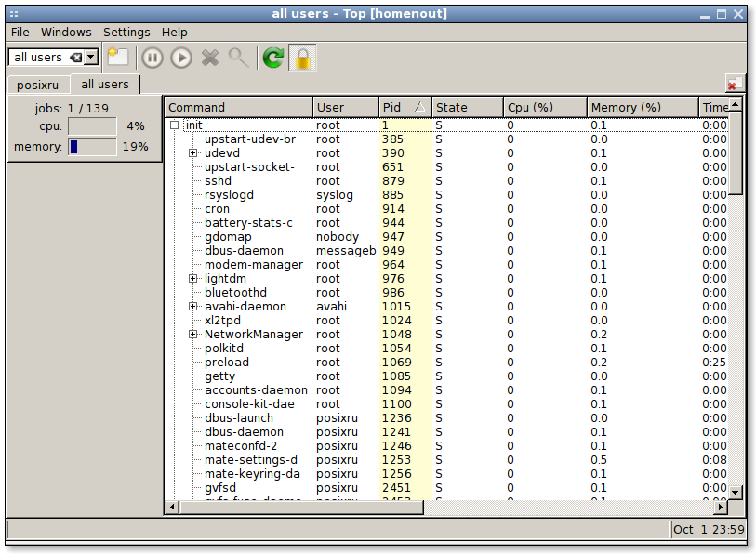Screen dimensions: 756x554
Task: Expand the lightdm process node
Action: (x=192, y=279)
